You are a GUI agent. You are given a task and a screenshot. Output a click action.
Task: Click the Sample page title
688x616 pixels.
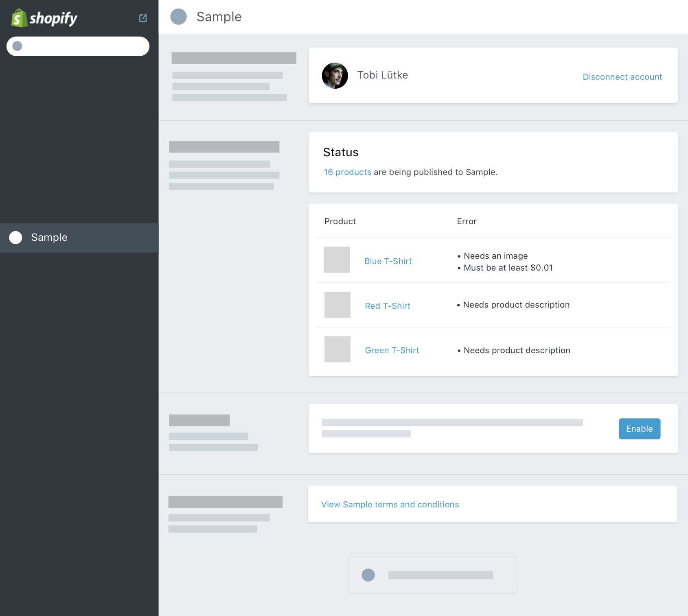coord(219,17)
